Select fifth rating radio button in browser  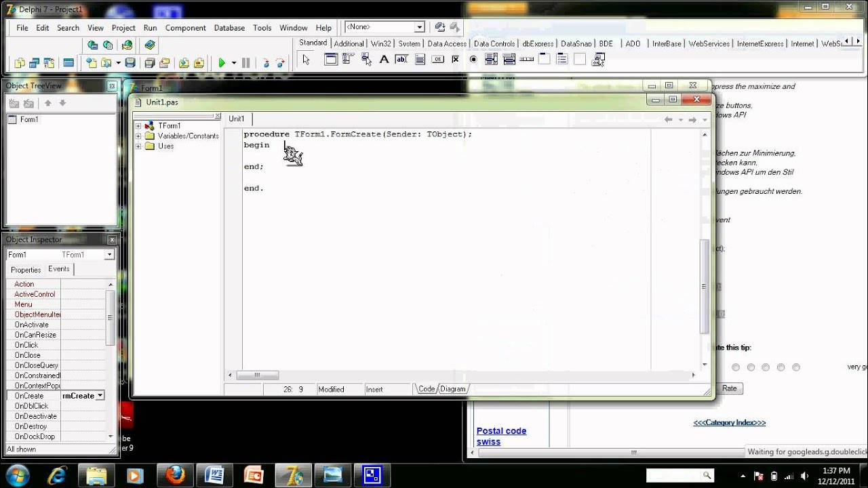pyautogui.click(x=796, y=367)
